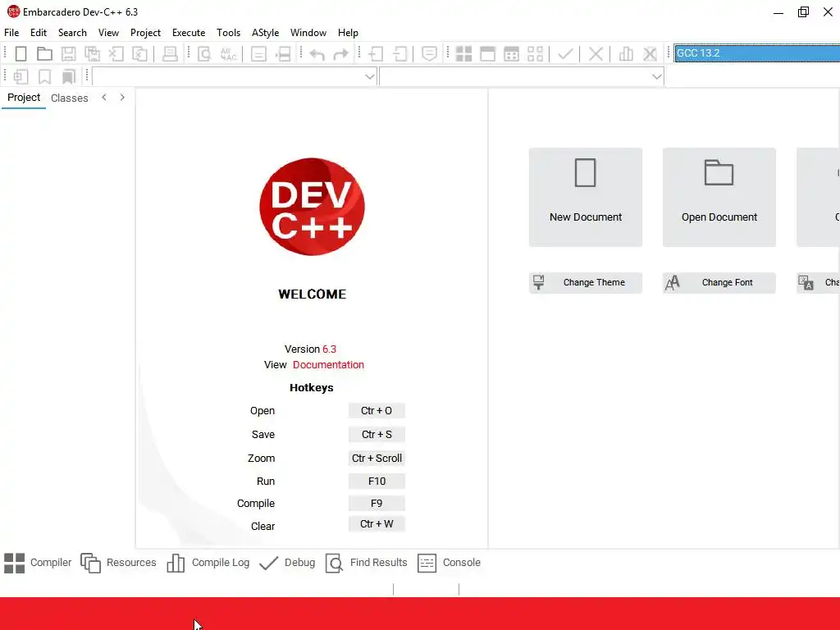Expand the first class browser combo box
The width and height of the screenshot is (840, 630).
[370, 76]
